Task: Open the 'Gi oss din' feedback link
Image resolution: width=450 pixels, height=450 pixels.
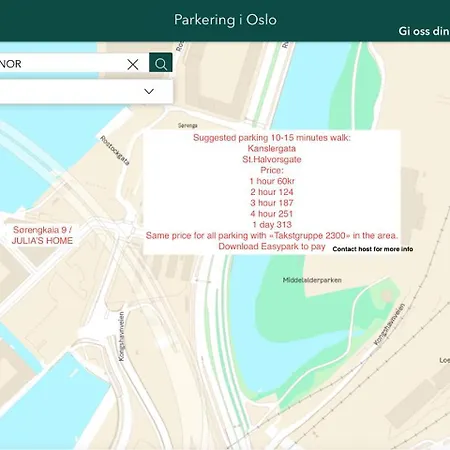Action: pyautogui.click(x=424, y=31)
